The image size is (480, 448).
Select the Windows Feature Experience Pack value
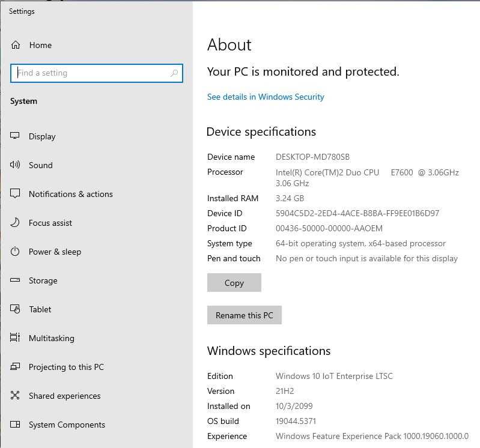click(x=372, y=436)
